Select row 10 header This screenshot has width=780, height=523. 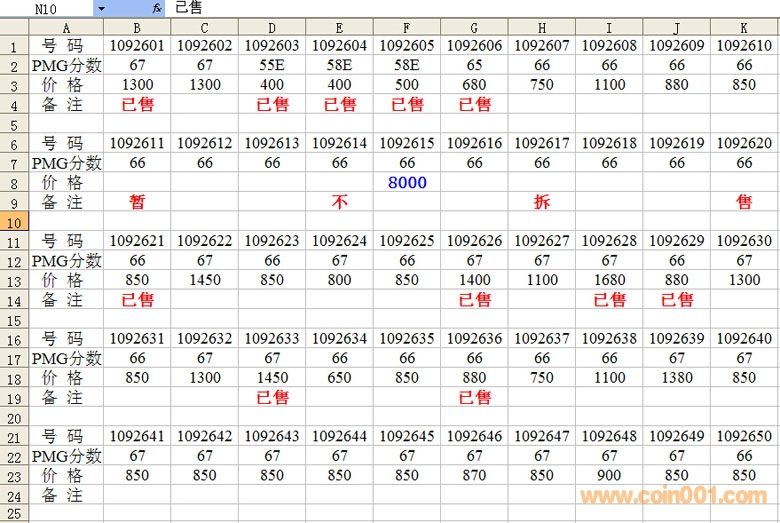(14, 221)
